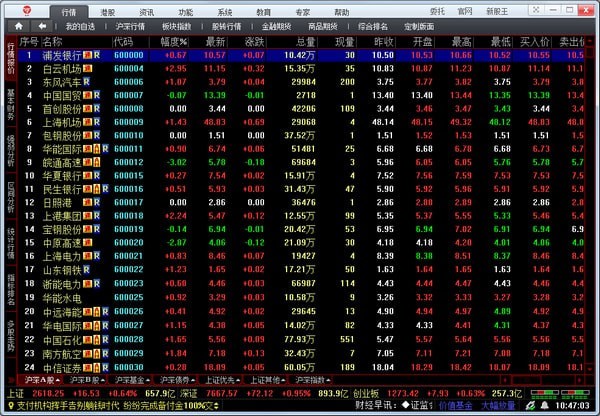Viewport: 600px width, 416px height.
Task: Select 沪深行情 in the toolbar
Action: tap(130, 26)
